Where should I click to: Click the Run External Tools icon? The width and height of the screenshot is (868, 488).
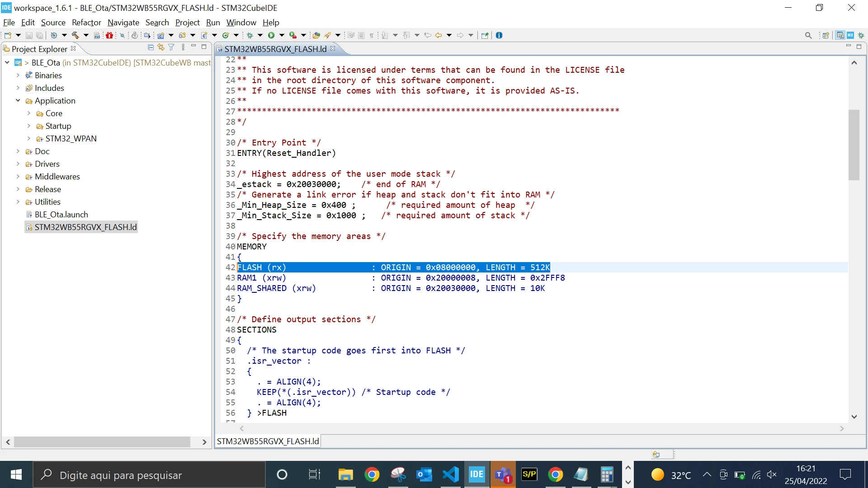tap(293, 35)
